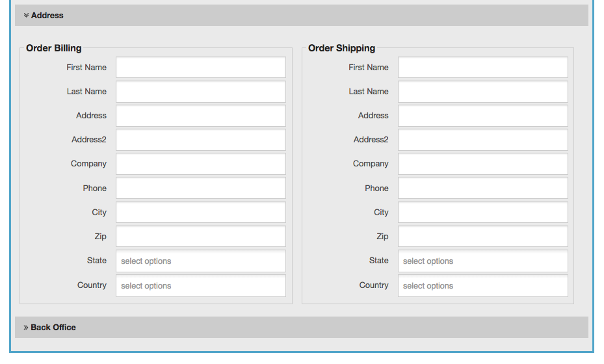Focus the Order Billing Address field

coord(201,116)
